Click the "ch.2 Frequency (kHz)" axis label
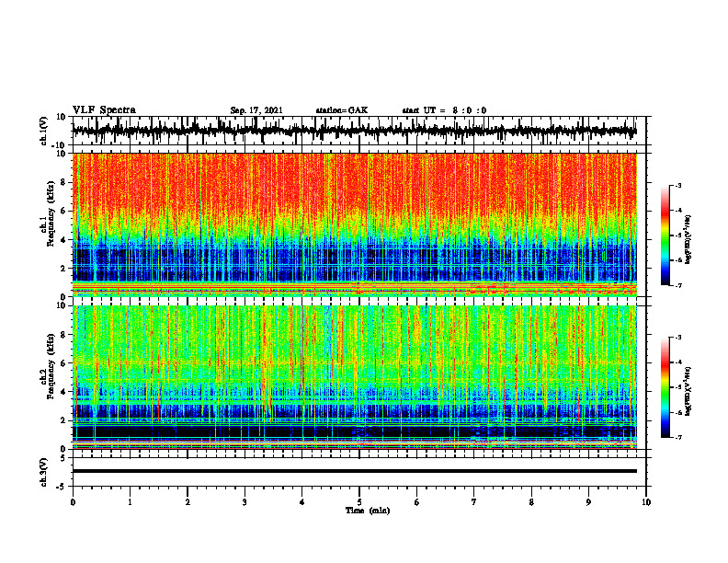The width and height of the screenshot is (728, 563). (x=48, y=365)
